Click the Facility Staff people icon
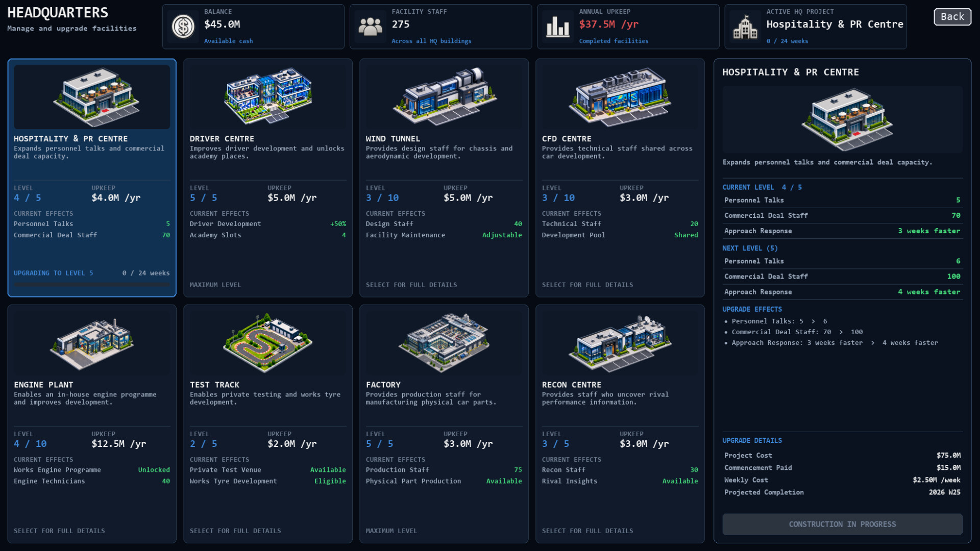 (x=371, y=27)
